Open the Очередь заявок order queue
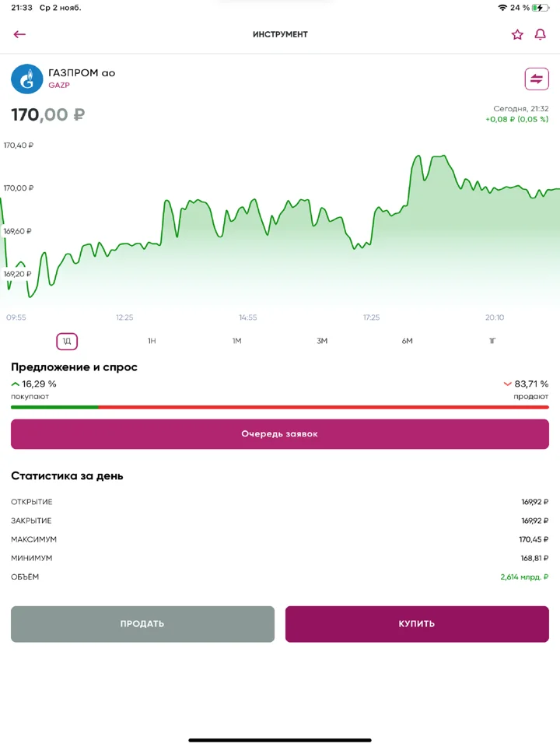Screen dimensions: 560x747 point(280,434)
